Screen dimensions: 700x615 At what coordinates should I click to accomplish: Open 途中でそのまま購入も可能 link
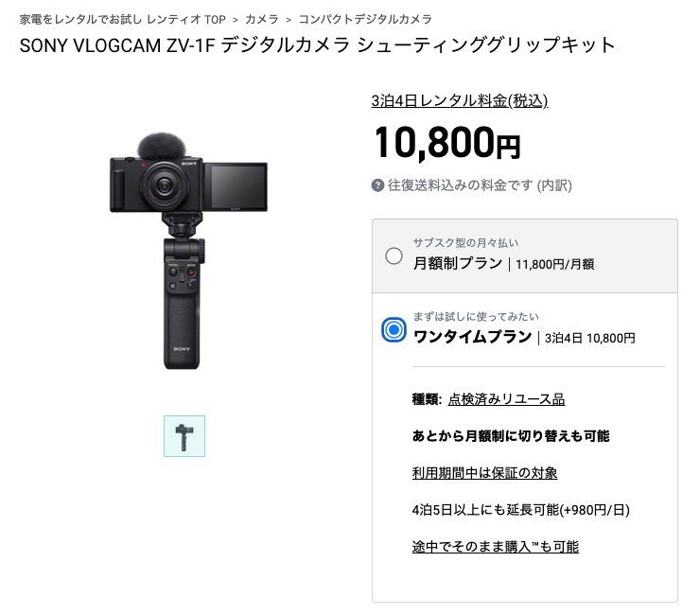[496, 547]
